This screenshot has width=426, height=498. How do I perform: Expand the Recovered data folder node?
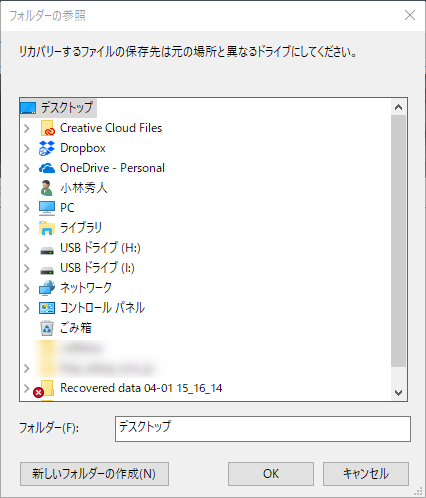[27, 388]
